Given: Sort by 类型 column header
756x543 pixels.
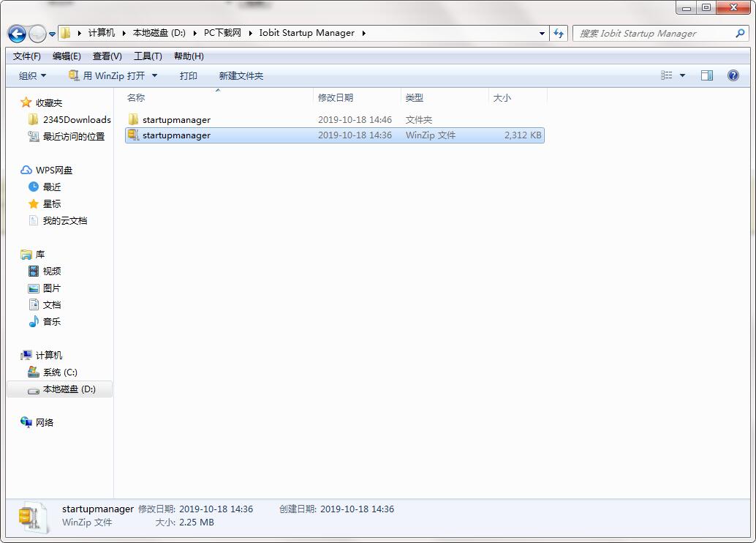Looking at the screenshot, I should [414, 97].
